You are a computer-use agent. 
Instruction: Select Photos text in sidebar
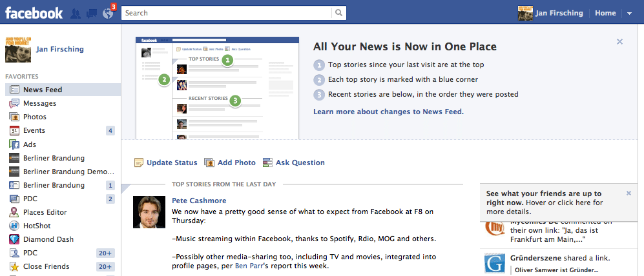pyautogui.click(x=35, y=117)
